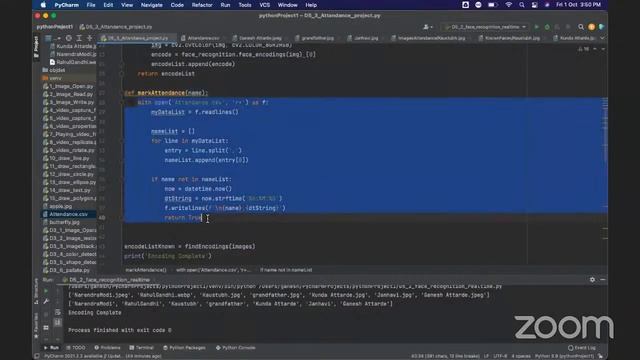Image resolution: width=640 pixels, height=360 pixels.
Task: Click the Soft-Wrap icon in Run panel
Action: 58,312
